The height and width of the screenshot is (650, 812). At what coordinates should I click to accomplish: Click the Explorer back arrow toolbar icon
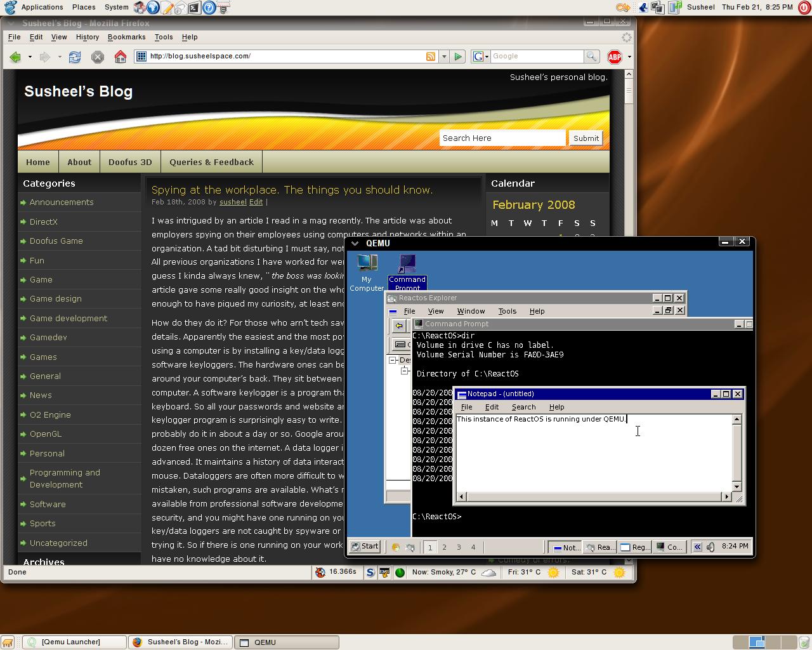pos(399,326)
